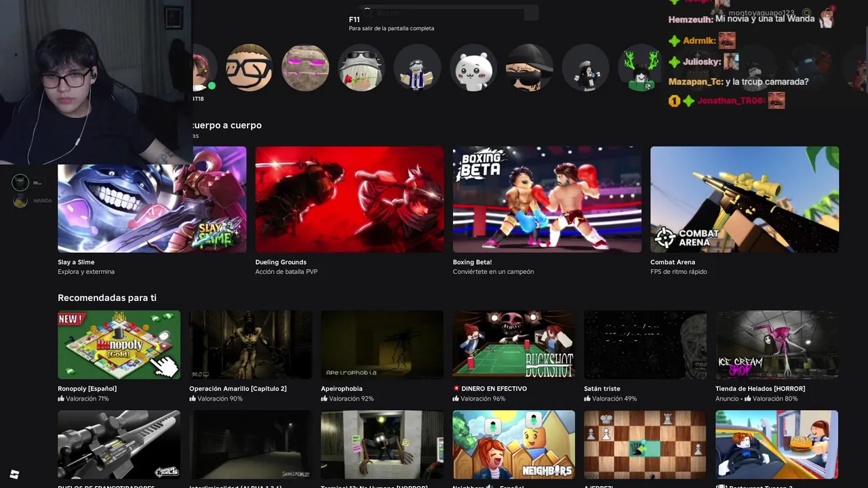This screenshot has width=868, height=488.
Task: Click the montoyaguapo123 username
Action: tap(761, 13)
